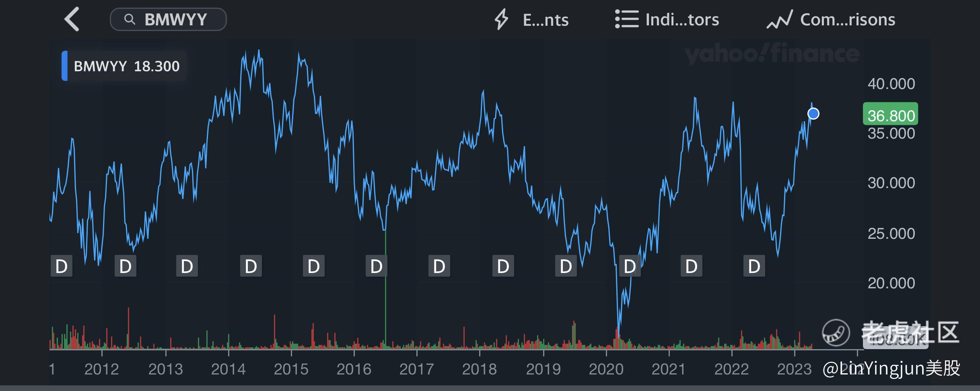Tap the magnifier icon in search box
The height and width of the screenshot is (391, 980).
coord(130,19)
